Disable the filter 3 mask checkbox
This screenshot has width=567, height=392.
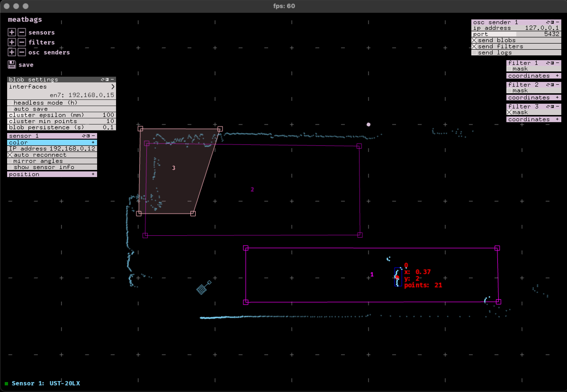click(x=509, y=112)
